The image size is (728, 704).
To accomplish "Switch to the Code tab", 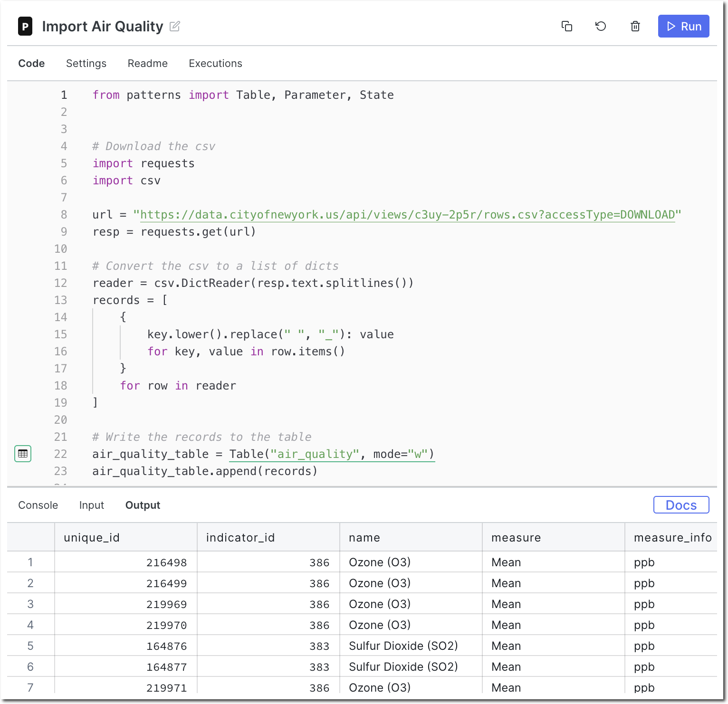I will 31,63.
